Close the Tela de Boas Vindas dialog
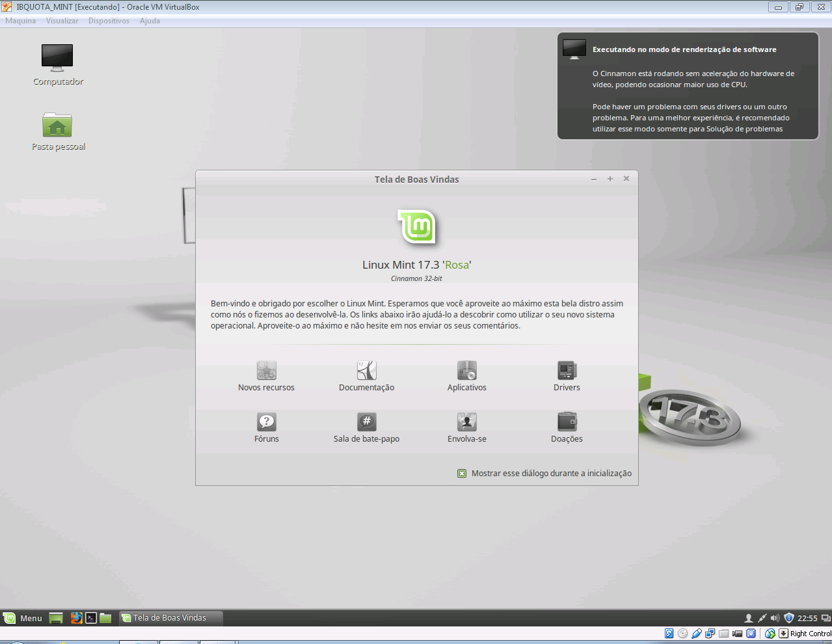Viewport: 832px width, 644px height. [x=626, y=179]
